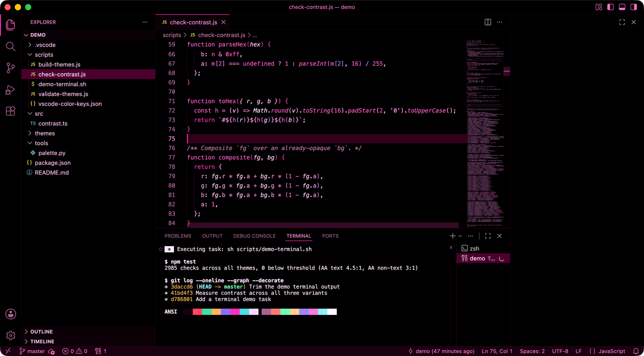
Task: Click Ln 75, Col 1 in status bar
Action: pyautogui.click(x=497, y=351)
